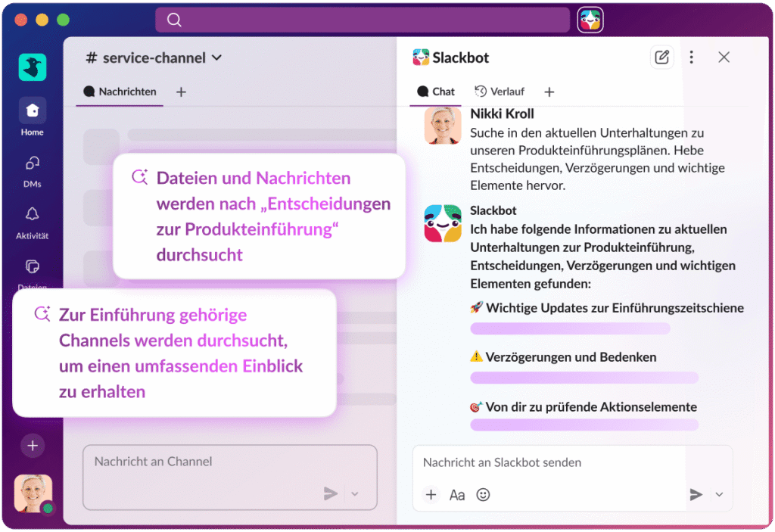Click the macOS green maximize button
Screen dimensions: 775x532
[64, 20]
